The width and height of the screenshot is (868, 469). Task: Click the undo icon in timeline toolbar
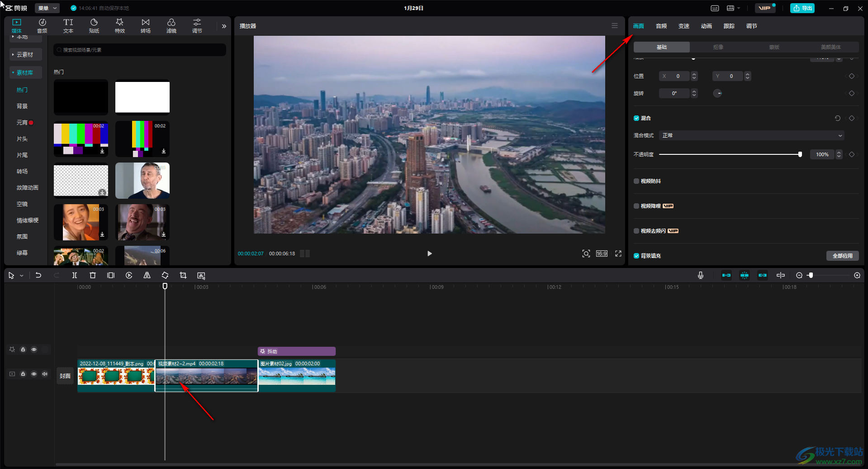click(38, 275)
